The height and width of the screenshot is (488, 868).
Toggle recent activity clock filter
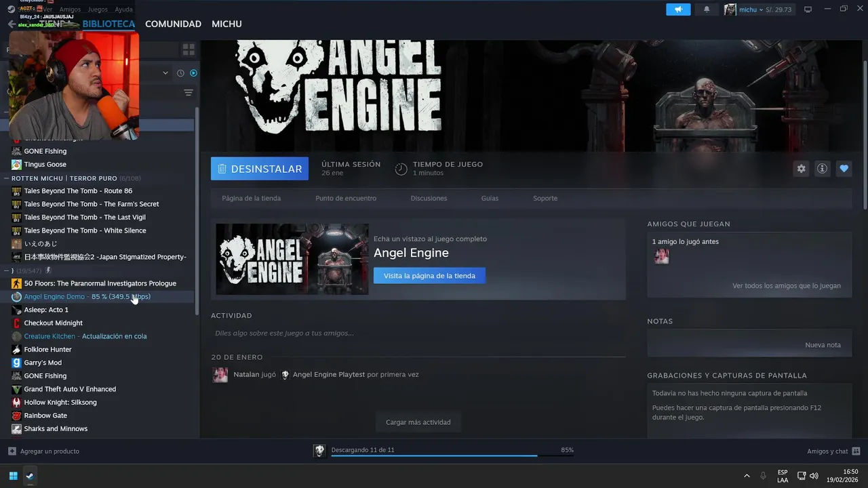pyautogui.click(x=181, y=73)
